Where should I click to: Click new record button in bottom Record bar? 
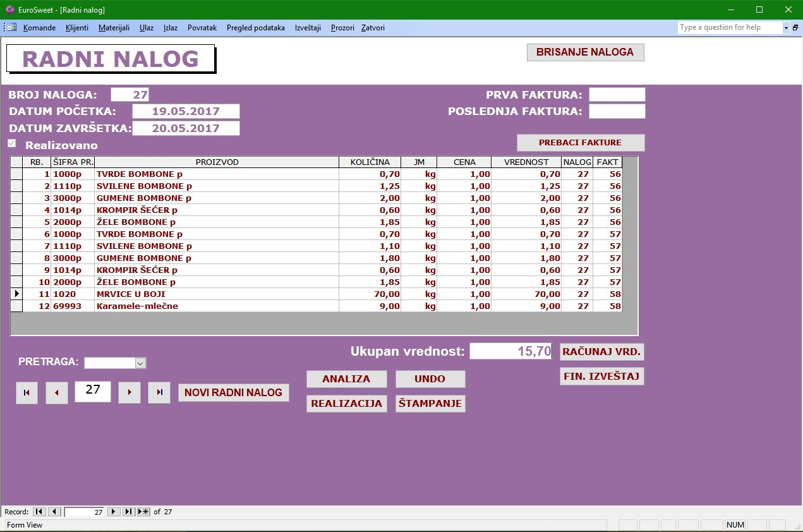143,512
